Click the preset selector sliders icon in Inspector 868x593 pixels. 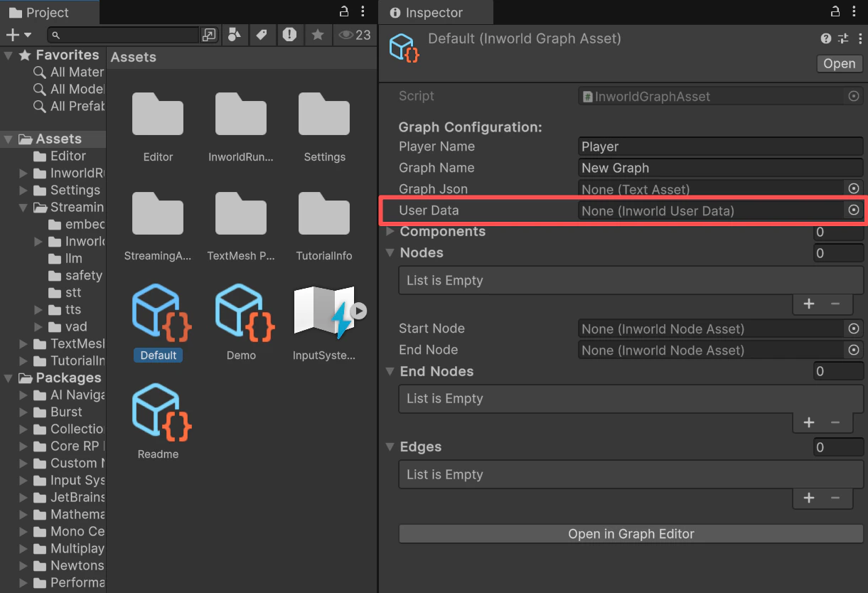pos(843,39)
